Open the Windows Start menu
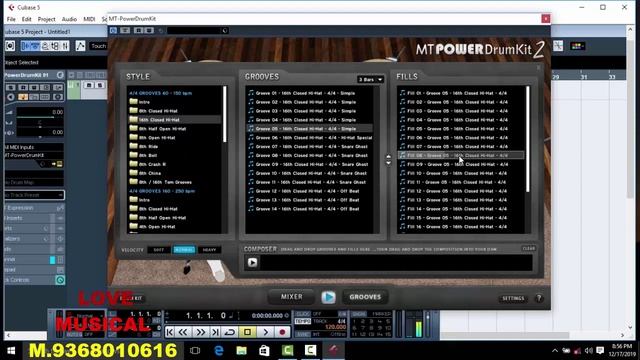 [11, 351]
